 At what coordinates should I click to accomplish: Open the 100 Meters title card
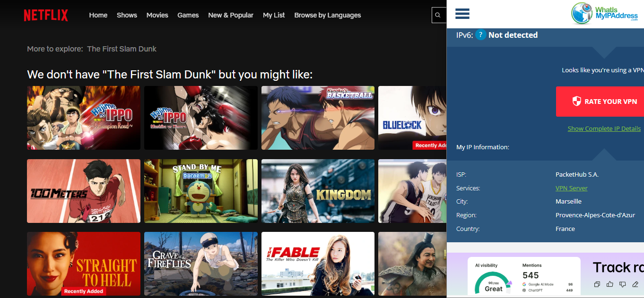(x=84, y=191)
